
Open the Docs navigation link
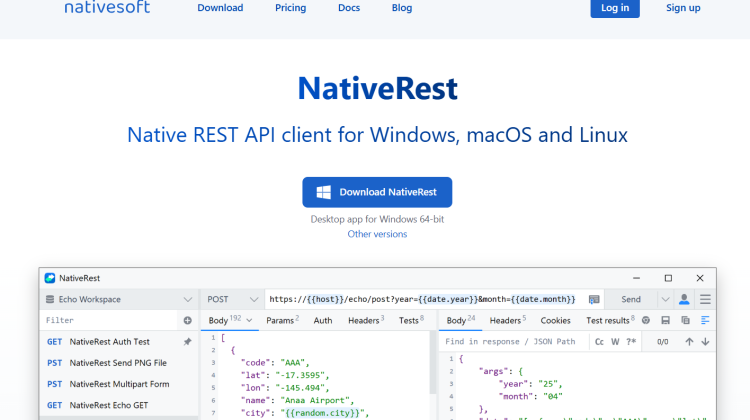click(349, 8)
